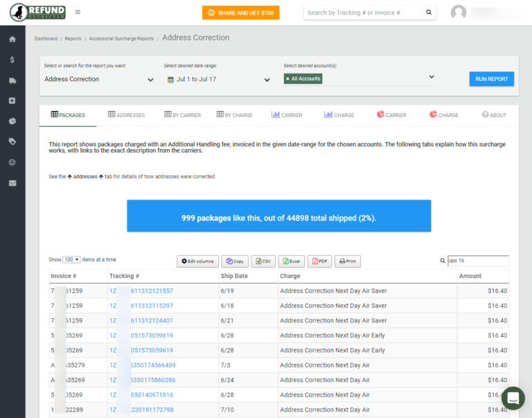Export the table as CSV
Screen dimensions: 532x418
(x=263, y=261)
